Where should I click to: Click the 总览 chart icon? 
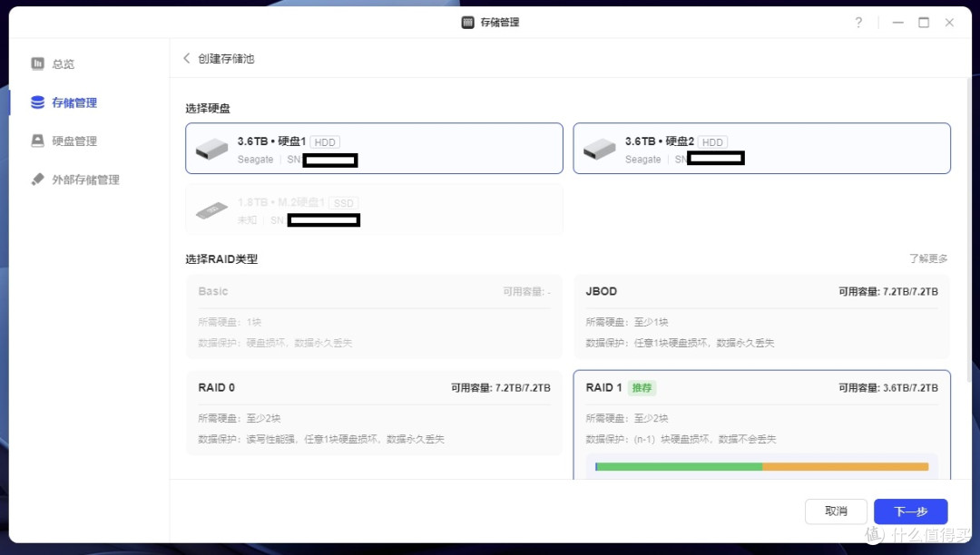[37, 63]
